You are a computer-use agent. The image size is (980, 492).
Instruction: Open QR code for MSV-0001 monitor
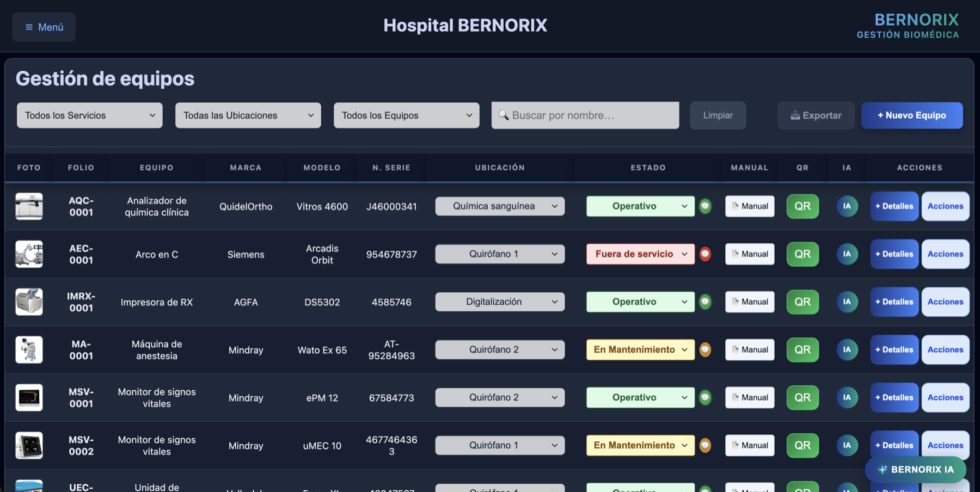click(803, 398)
